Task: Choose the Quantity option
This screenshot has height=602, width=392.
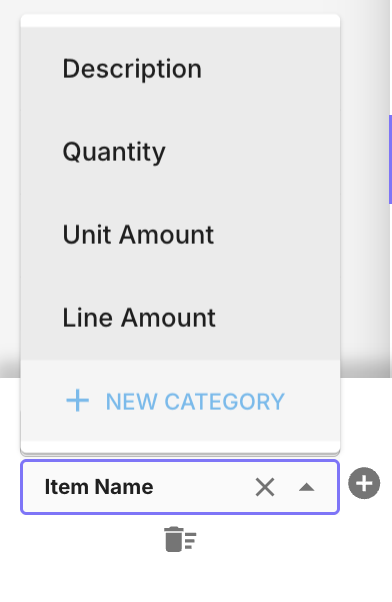Action: click(180, 152)
